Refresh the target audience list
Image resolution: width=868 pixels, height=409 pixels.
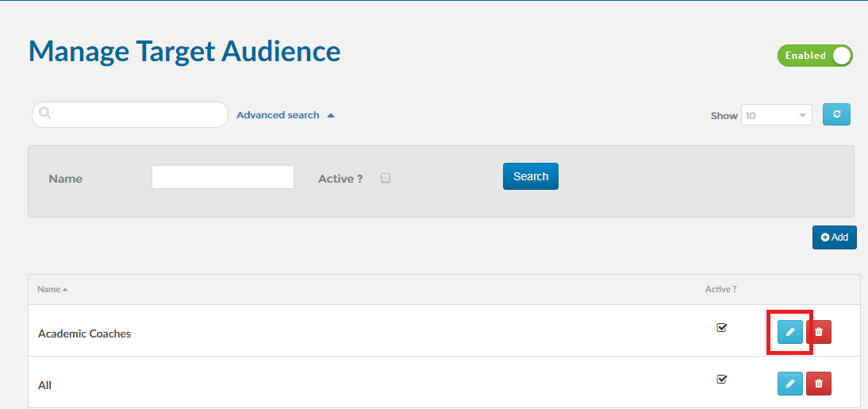tap(836, 114)
